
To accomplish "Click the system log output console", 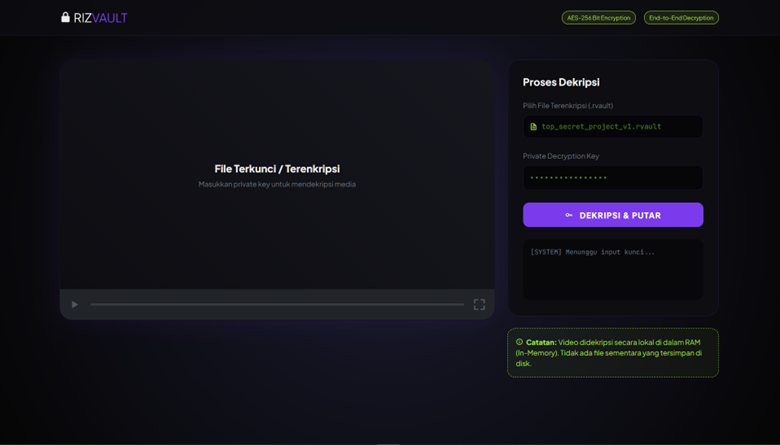I will click(612, 269).
